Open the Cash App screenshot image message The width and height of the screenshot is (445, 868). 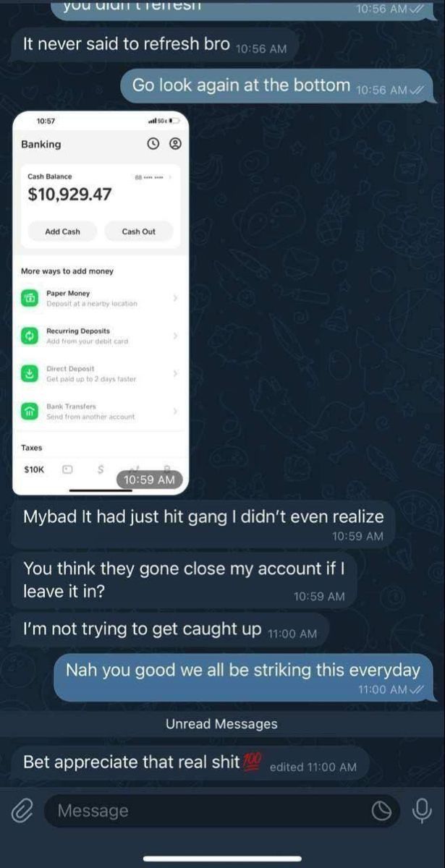tap(101, 302)
